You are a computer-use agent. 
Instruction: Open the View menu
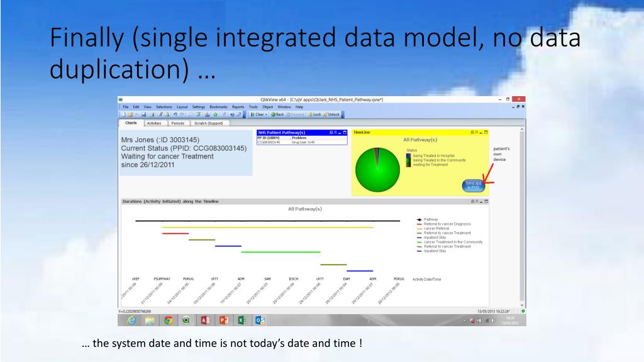click(x=147, y=107)
